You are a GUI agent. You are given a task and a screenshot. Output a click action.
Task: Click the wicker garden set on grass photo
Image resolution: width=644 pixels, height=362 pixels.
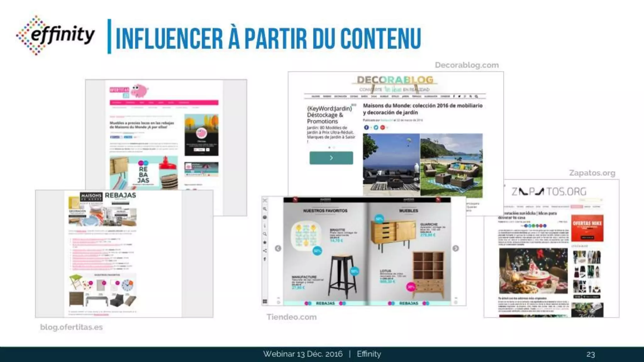point(451,165)
